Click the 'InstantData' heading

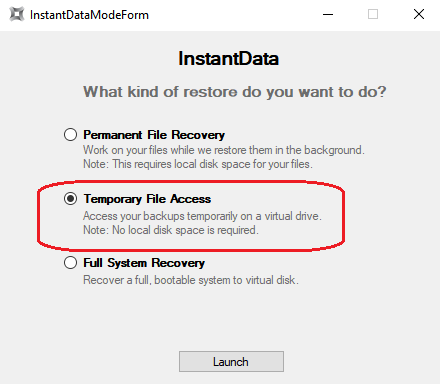229,59
